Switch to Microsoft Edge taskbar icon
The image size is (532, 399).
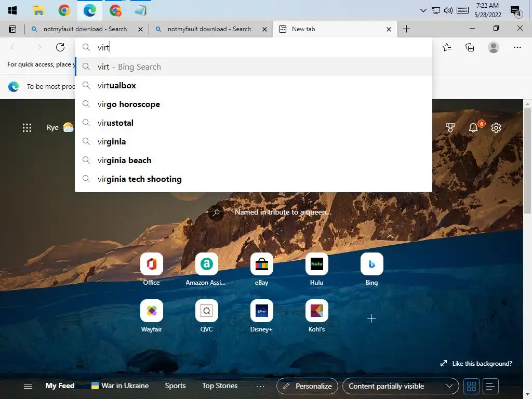point(89,10)
